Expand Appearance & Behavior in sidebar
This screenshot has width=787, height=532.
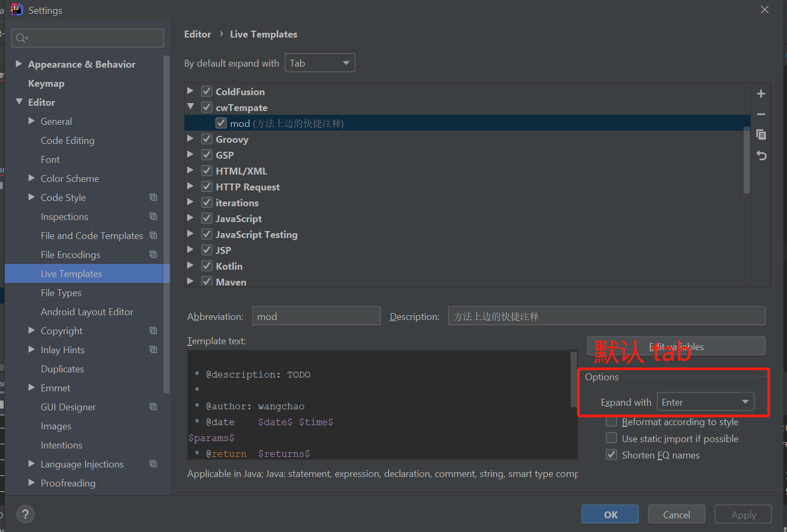(x=19, y=64)
